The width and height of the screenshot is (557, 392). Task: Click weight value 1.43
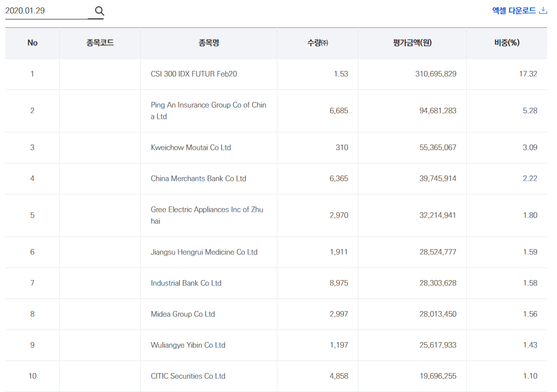pos(530,345)
